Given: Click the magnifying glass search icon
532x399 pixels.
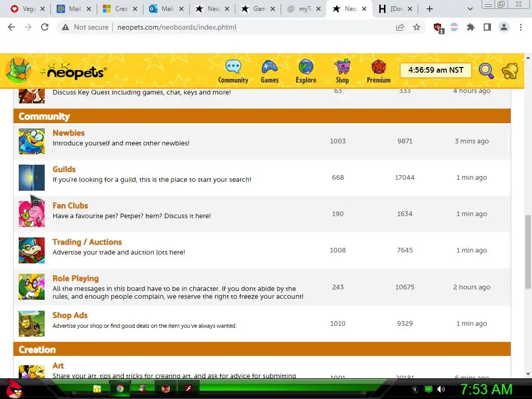Looking at the screenshot, I should (x=486, y=71).
